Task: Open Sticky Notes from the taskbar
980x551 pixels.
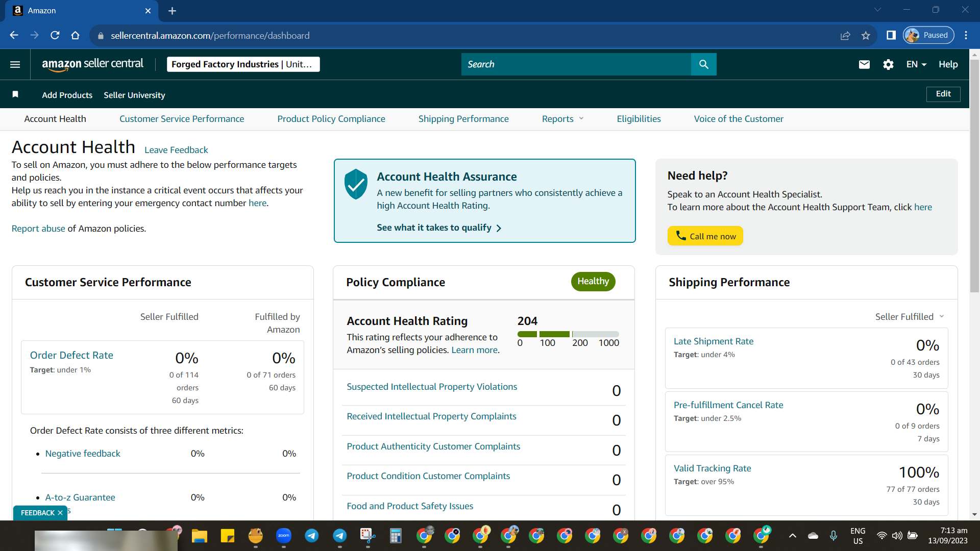Action: [227, 536]
